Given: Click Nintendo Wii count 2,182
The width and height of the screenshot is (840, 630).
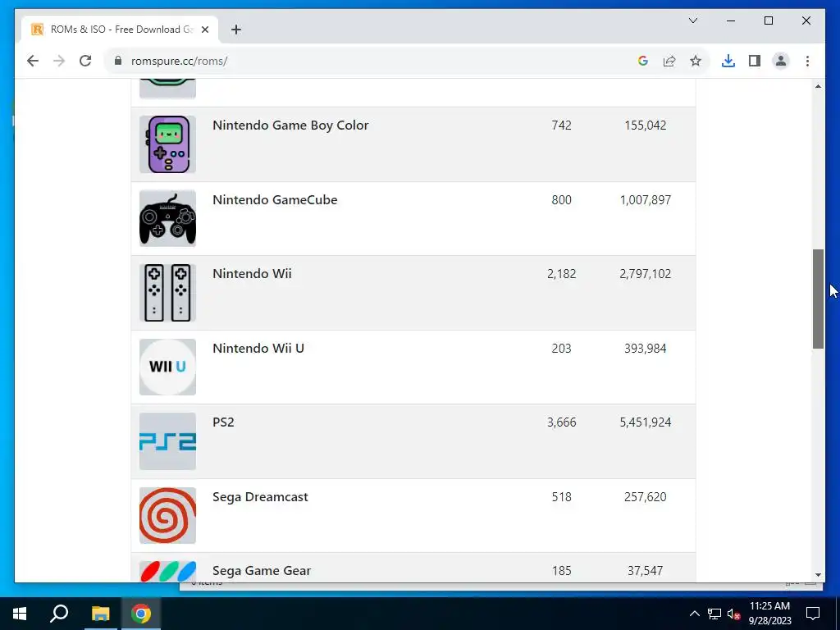Looking at the screenshot, I should click(561, 274).
